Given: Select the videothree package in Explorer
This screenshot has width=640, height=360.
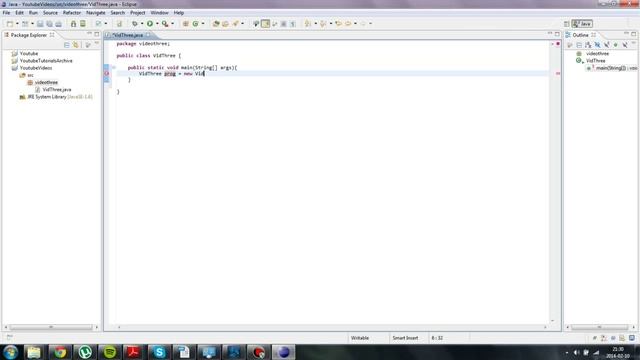Looking at the screenshot, I should tap(46, 82).
